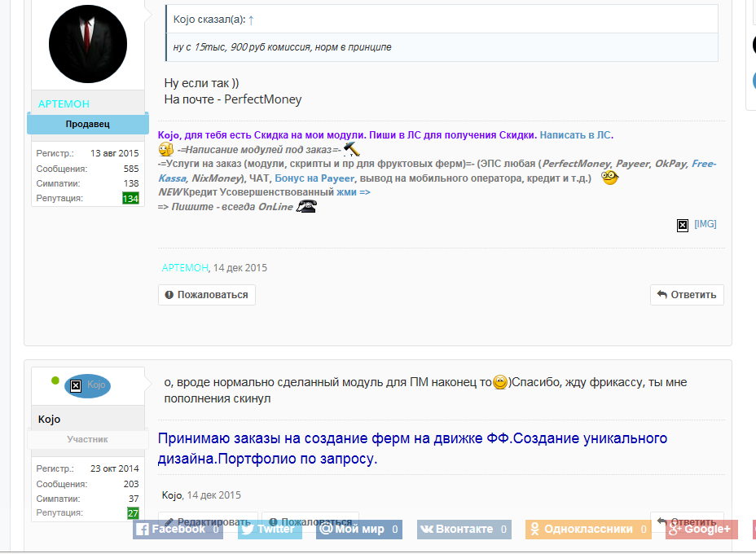Click the arrow next to 'Kojo сказал(а):'
Viewport: 756px width, 554px height.
pos(251,20)
